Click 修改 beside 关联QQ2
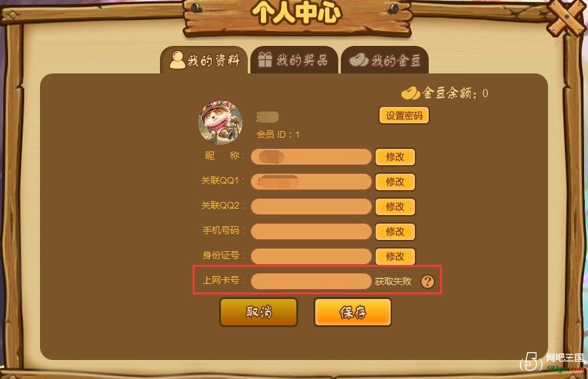 click(395, 207)
